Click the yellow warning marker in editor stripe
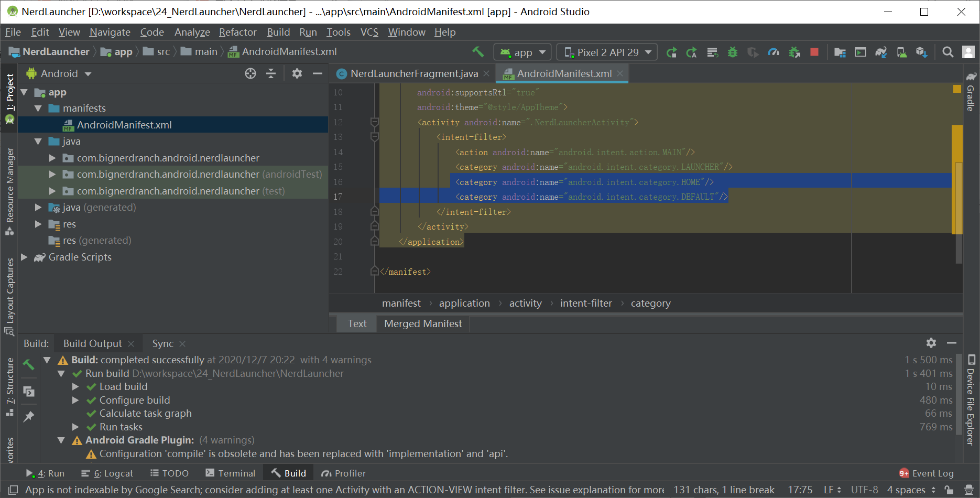This screenshot has height=498, width=980. [x=957, y=89]
